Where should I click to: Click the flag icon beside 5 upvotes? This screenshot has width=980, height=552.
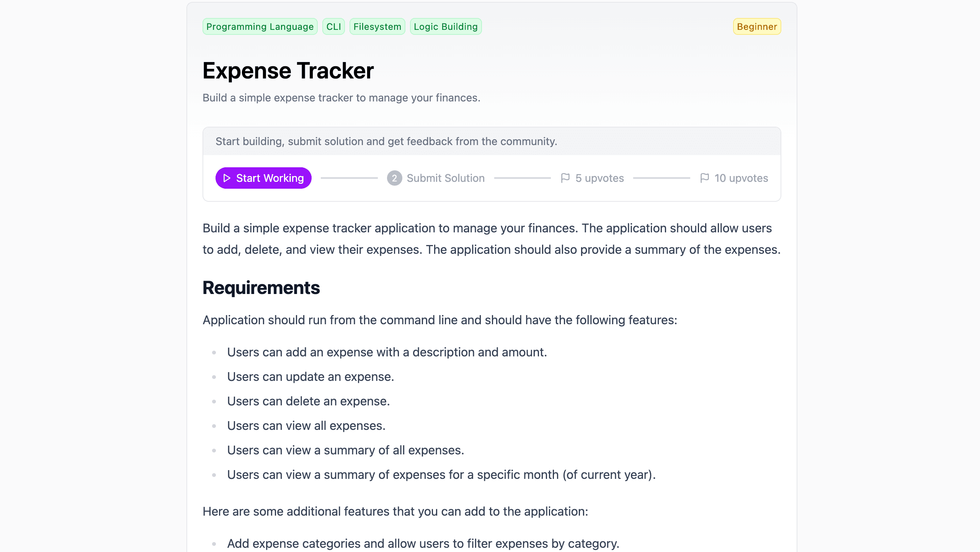[566, 178]
